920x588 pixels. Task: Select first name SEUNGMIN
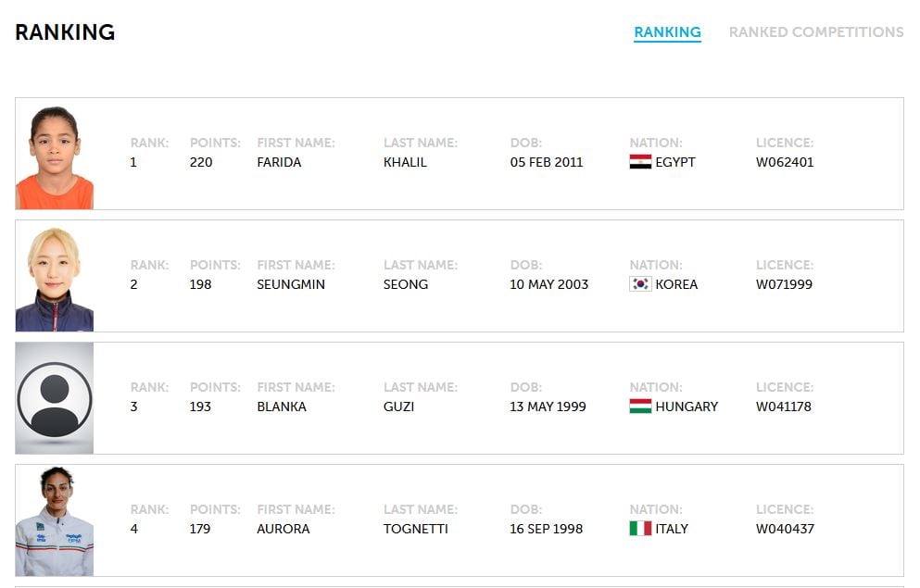click(291, 284)
